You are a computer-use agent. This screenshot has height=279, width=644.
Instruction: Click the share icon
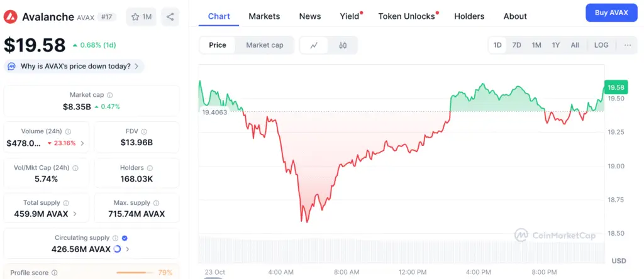[170, 17]
